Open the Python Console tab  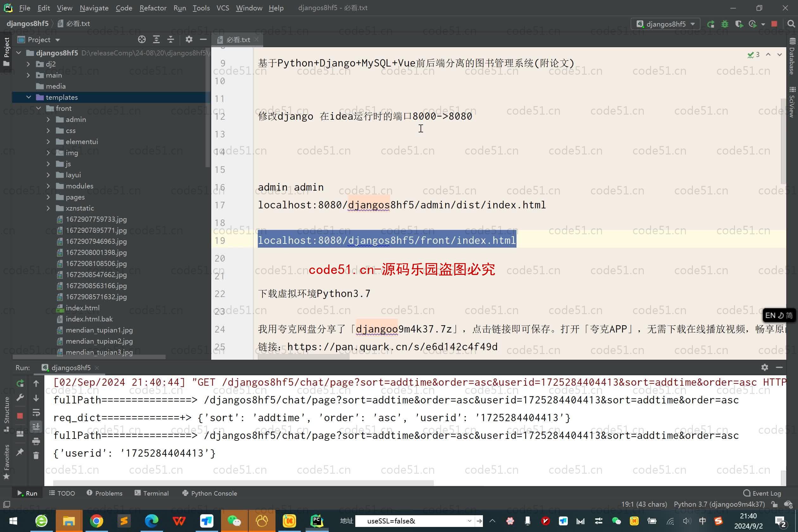point(214,493)
